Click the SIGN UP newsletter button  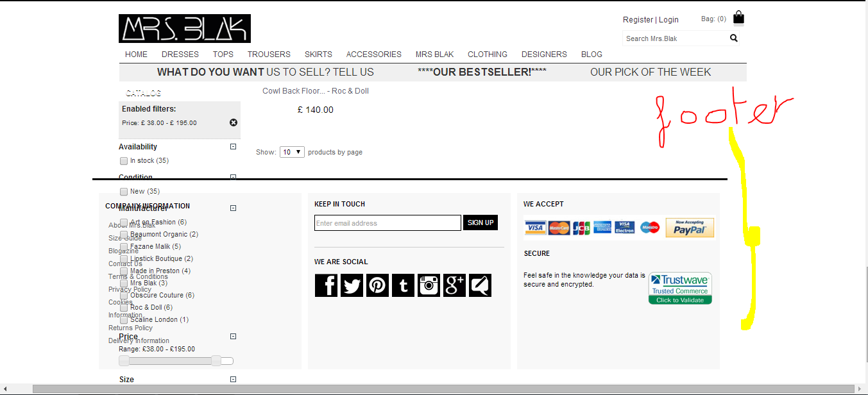[481, 223]
